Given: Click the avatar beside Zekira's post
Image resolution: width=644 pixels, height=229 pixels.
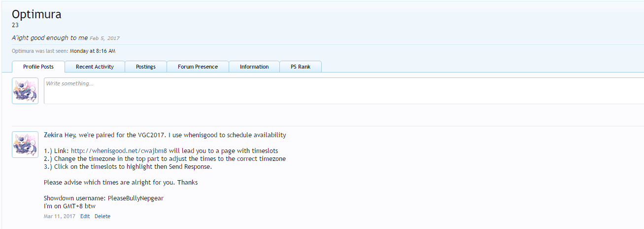Looking at the screenshot, I should [x=25, y=145].
